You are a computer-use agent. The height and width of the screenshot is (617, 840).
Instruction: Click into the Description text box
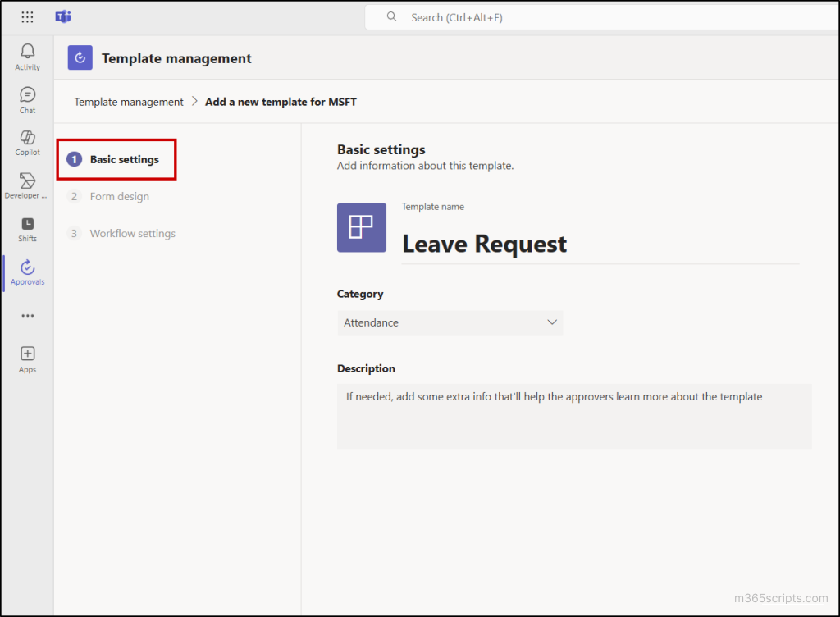pyautogui.click(x=574, y=416)
